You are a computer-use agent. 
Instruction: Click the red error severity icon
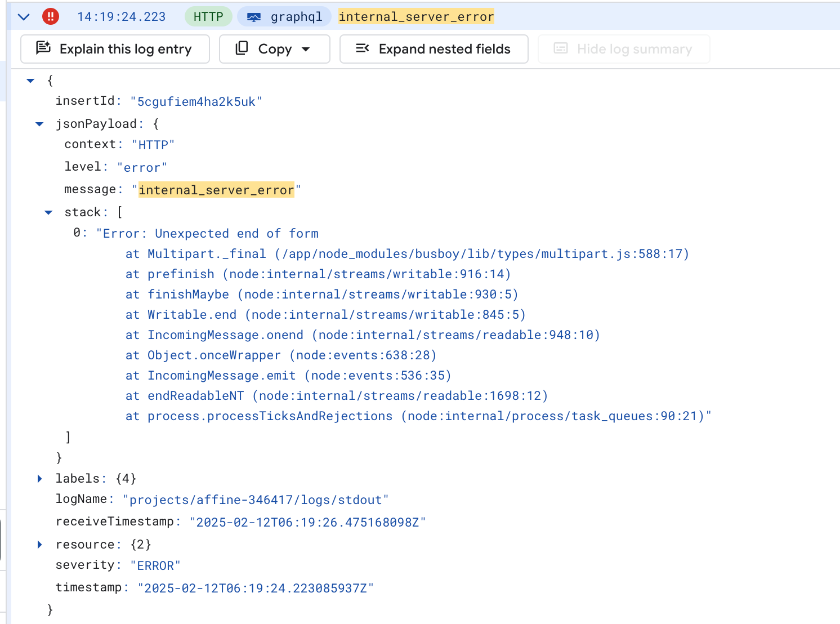51,16
